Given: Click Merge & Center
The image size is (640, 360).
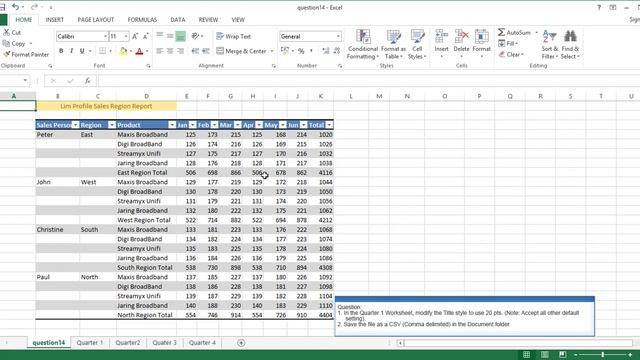Looking at the screenshot, I should tap(242, 51).
